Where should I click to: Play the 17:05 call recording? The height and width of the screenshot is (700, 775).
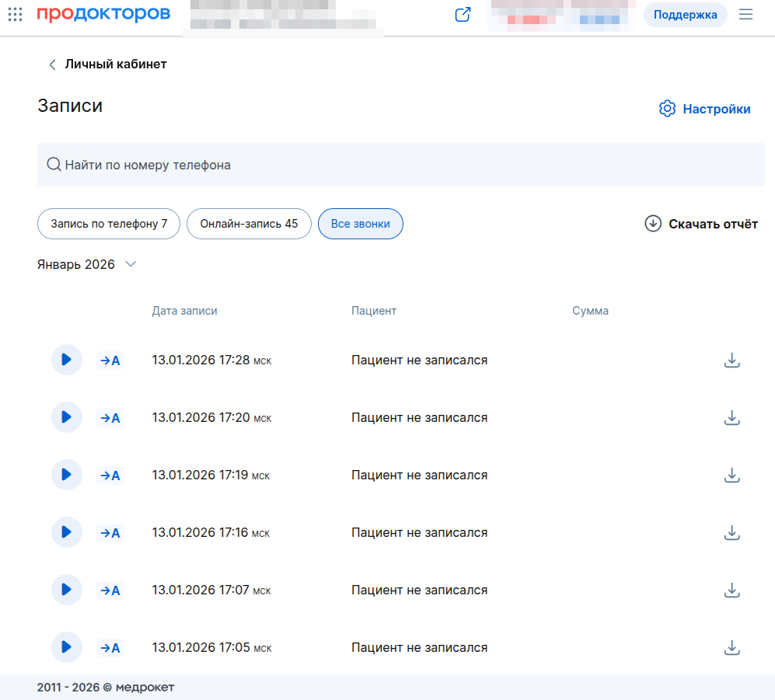[66, 647]
